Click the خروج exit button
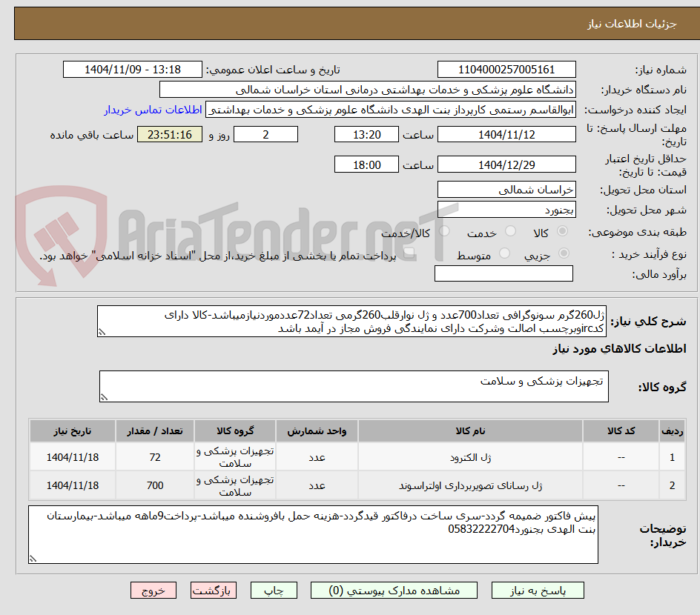This screenshot has height=615, width=700. tap(153, 591)
